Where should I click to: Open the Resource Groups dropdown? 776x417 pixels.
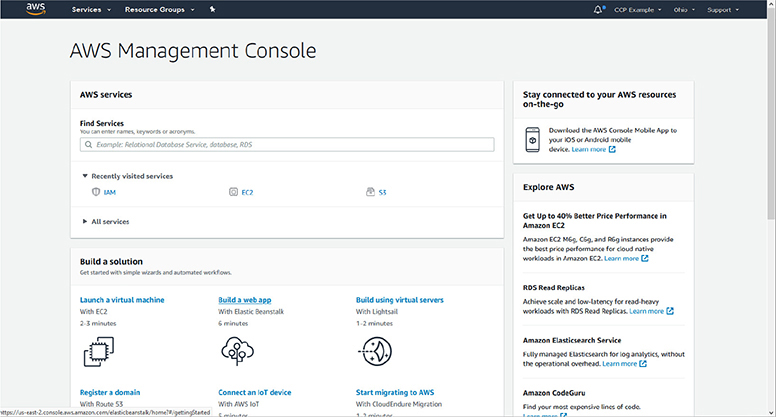160,9
